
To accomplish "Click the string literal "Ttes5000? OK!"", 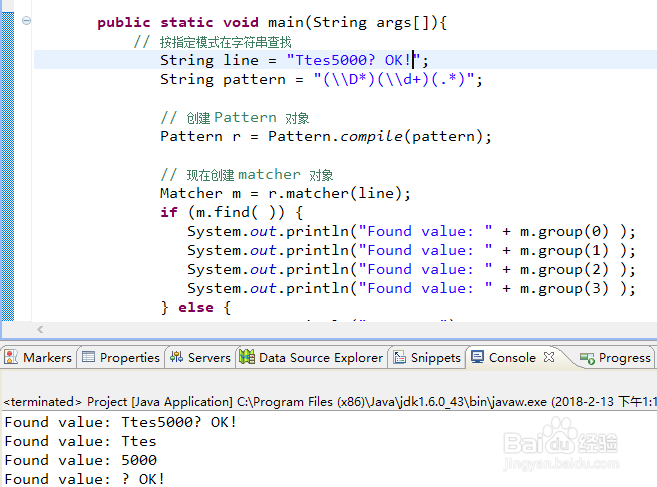I will 354,60.
